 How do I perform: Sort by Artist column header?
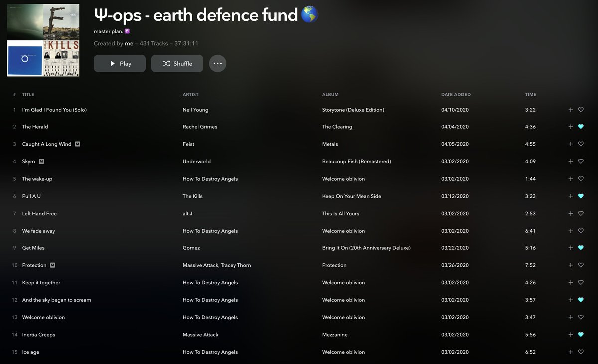point(190,95)
